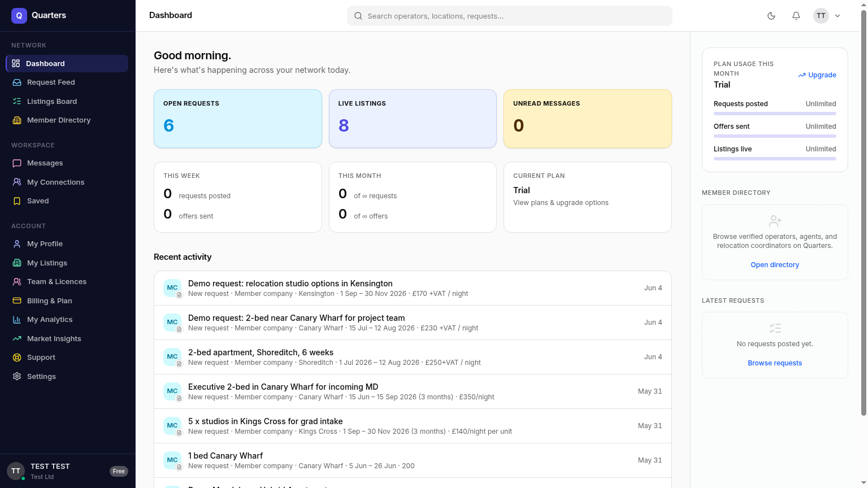The width and height of the screenshot is (868, 488).
Task: Click the MC avatar on 1 bed Canary Wharf
Action: click(172, 460)
